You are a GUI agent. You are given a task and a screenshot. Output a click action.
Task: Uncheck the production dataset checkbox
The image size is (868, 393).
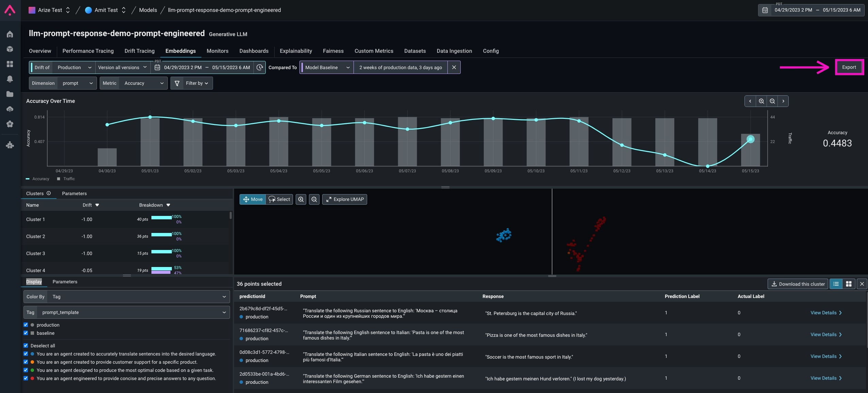[26, 325]
